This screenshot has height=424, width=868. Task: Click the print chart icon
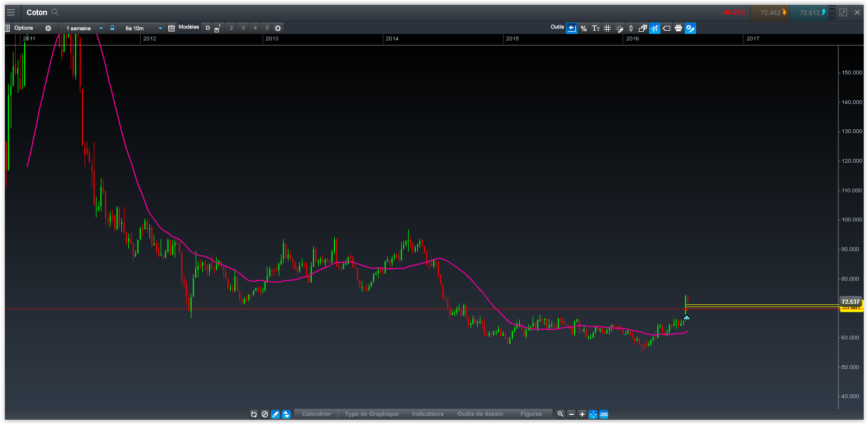pyautogui.click(x=678, y=29)
